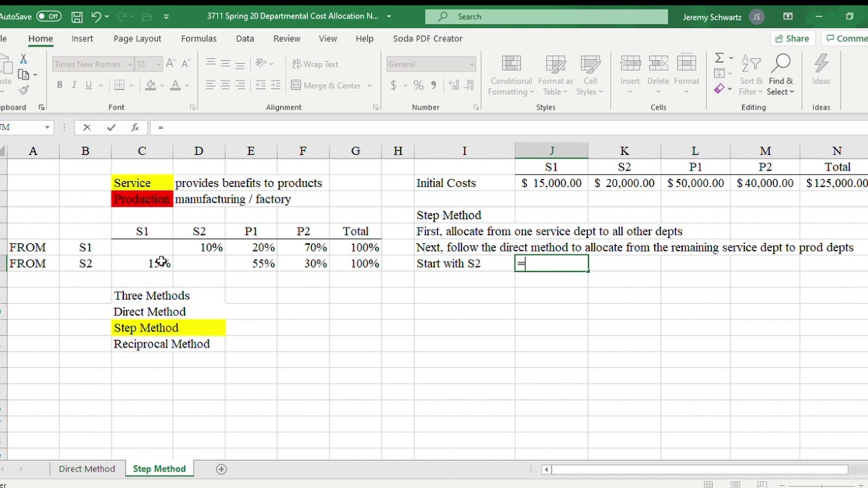Click the Percent Style icon
This screenshot has width=868, height=488.
pos(418,85)
